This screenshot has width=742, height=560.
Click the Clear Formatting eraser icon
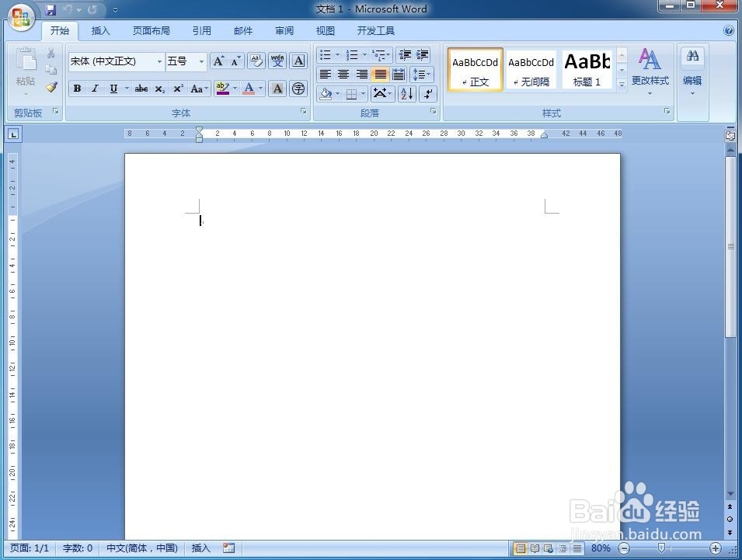pos(256,61)
